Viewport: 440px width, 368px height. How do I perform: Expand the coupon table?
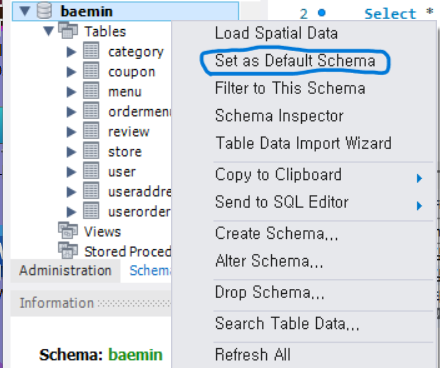(71, 72)
